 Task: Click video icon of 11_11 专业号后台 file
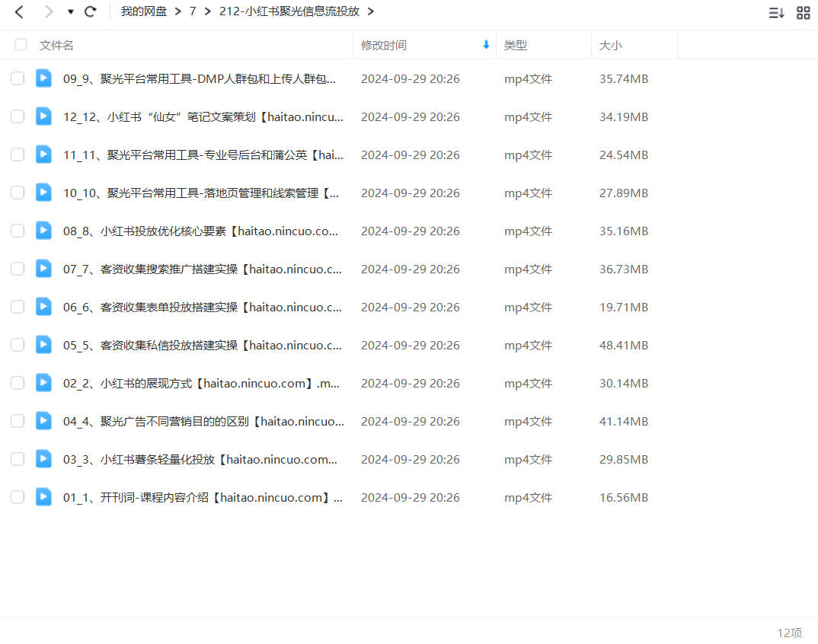[44, 155]
